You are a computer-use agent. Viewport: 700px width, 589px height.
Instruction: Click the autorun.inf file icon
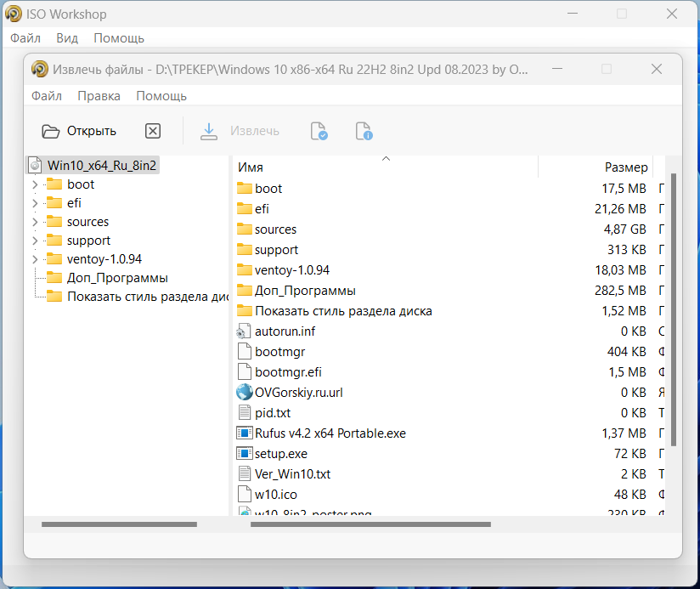244,331
